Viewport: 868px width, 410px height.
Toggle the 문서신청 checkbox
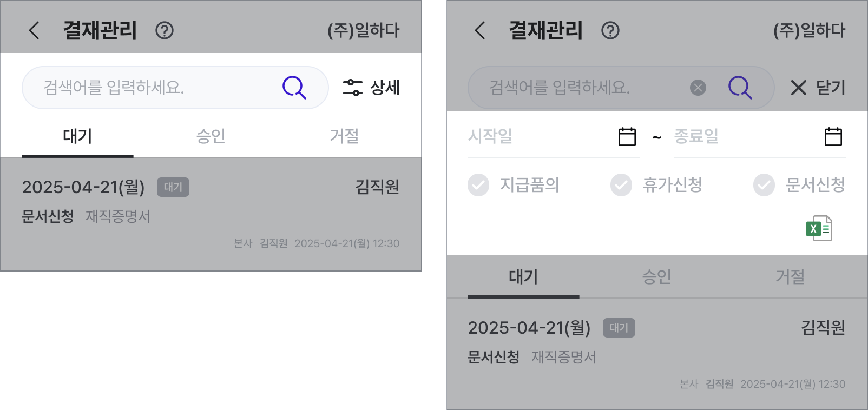coord(764,185)
